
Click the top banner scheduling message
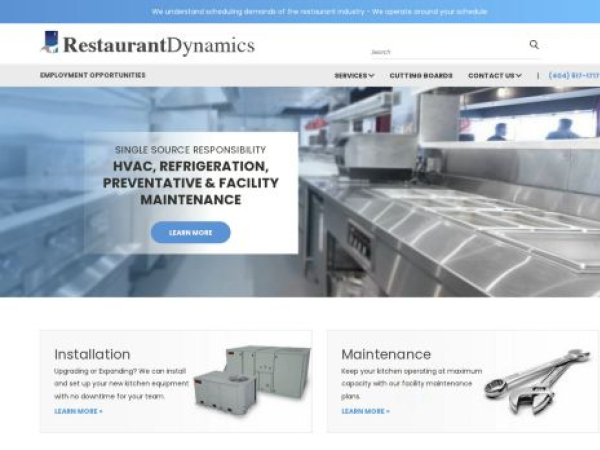point(319,11)
